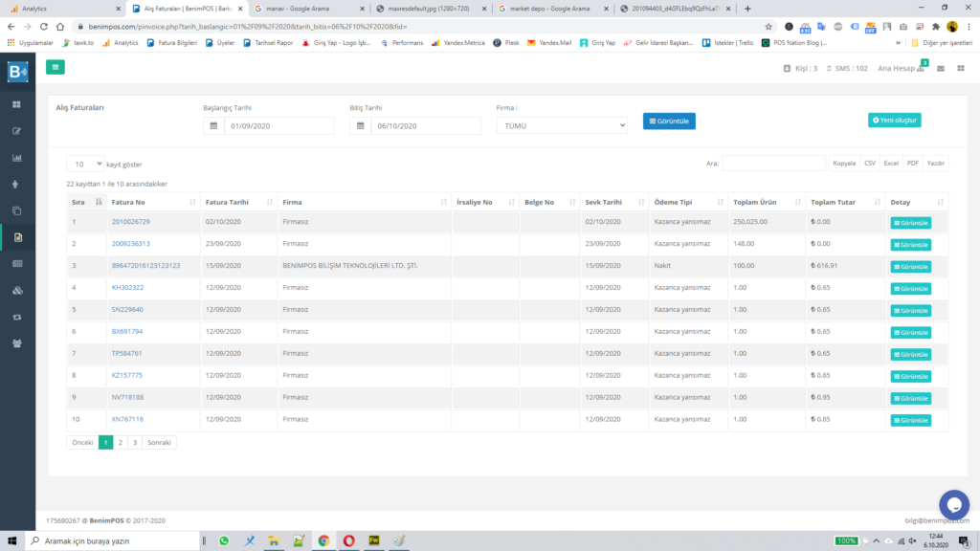Open the copy documents icon in the sidebar
Image resolution: width=980 pixels, height=551 pixels.
(x=17, y=210)
